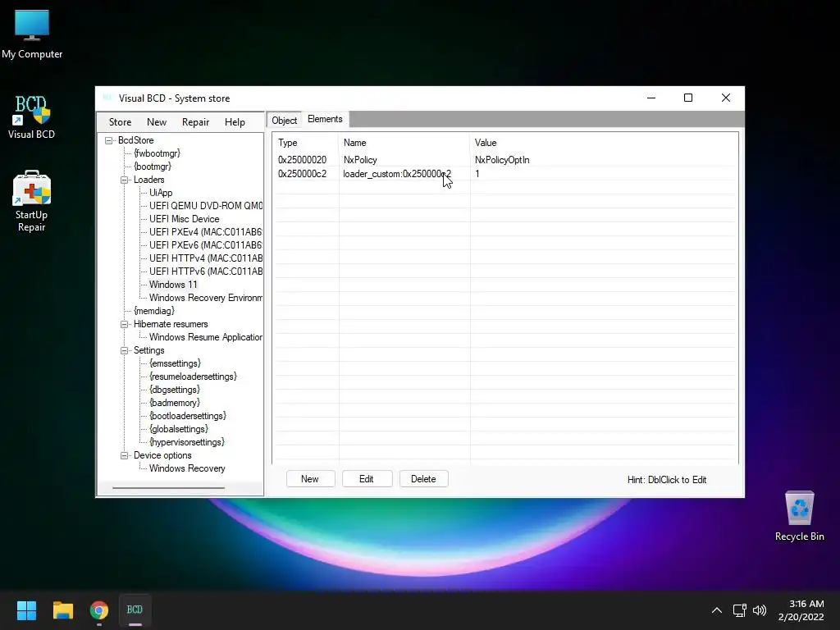Screen dimensions: 840x630
Task: Select {hypervisorsettings} tree node
Action: (x=186, y=442)
